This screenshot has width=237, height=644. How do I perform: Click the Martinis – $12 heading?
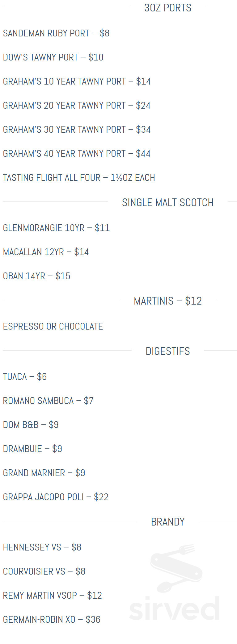(x=168, y=301)
